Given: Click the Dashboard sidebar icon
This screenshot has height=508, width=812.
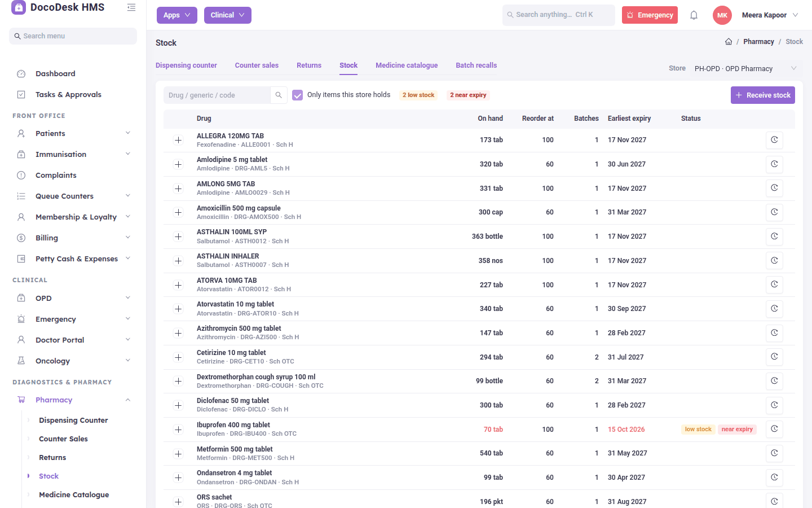Looking at the screenshot, I should [x=21, y=74].
